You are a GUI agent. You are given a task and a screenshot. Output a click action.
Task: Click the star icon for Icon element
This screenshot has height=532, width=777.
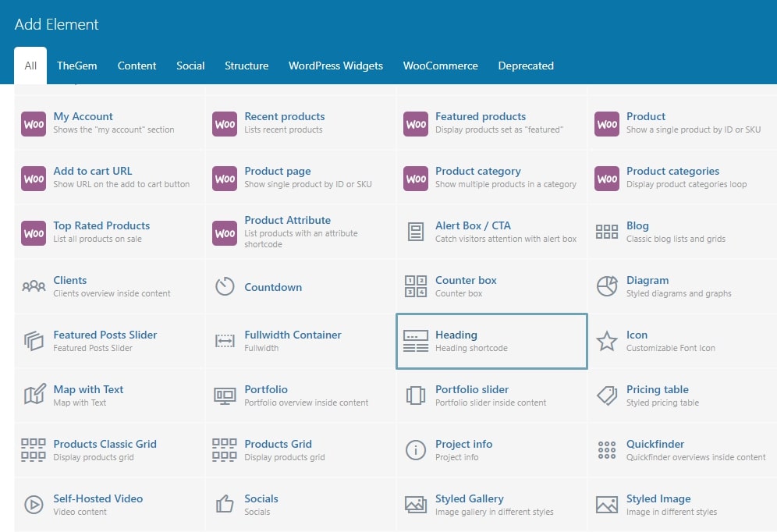point(606,341)
